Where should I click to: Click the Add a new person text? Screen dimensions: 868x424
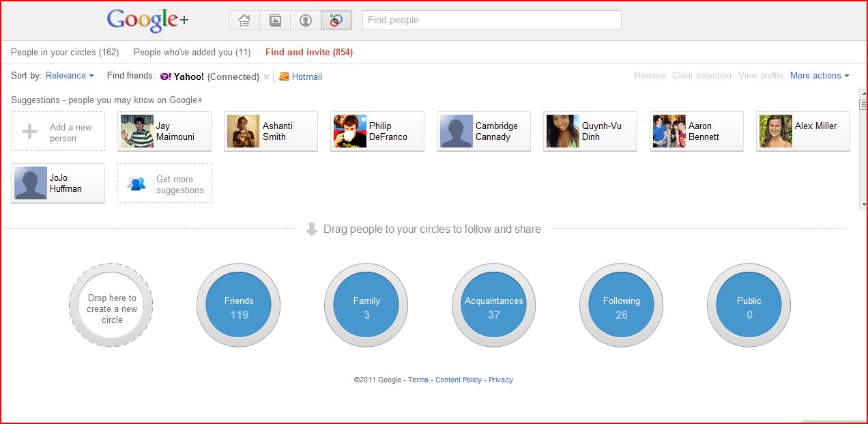(71, 132)
